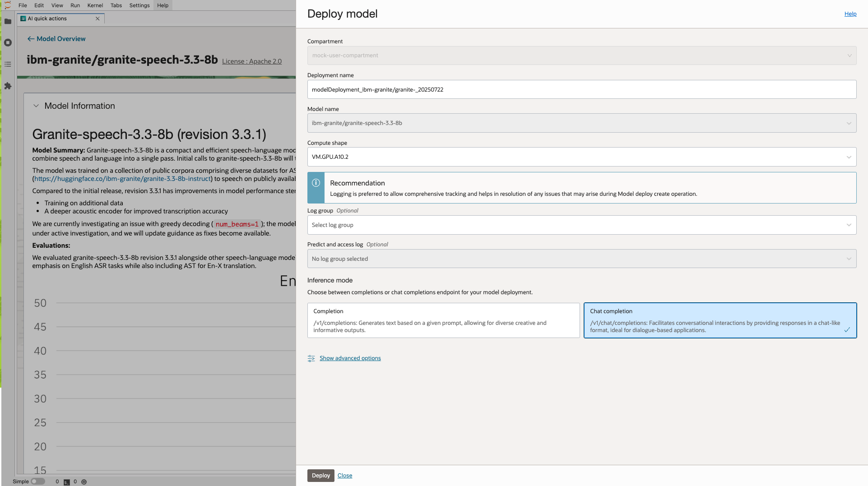Open table of contents sidebar icon
868x486 pixels.
pos(8,64)
